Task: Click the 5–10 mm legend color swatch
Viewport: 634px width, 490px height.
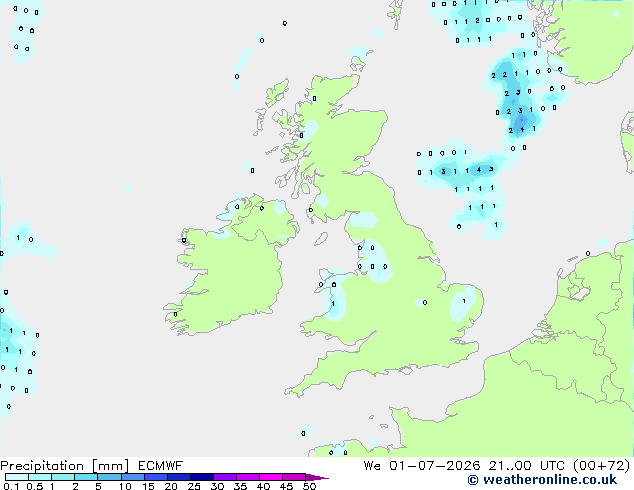Action: 109,477
